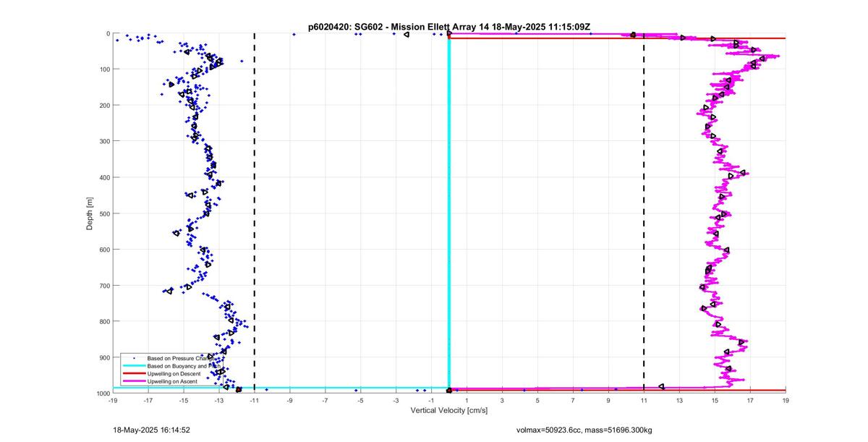The height and width of the screenshot is (442, 868).
Task: Click the y-axis tick label '1000'
Action: coord(102,393)
